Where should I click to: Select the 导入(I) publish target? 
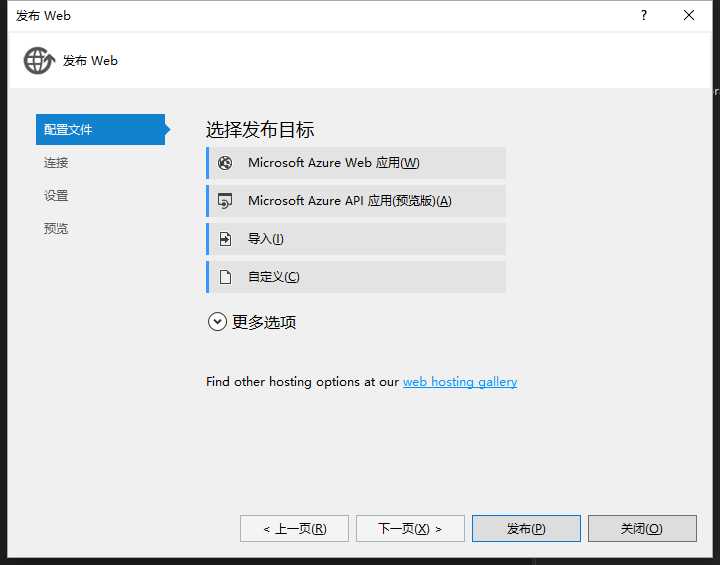click(356, 239)
